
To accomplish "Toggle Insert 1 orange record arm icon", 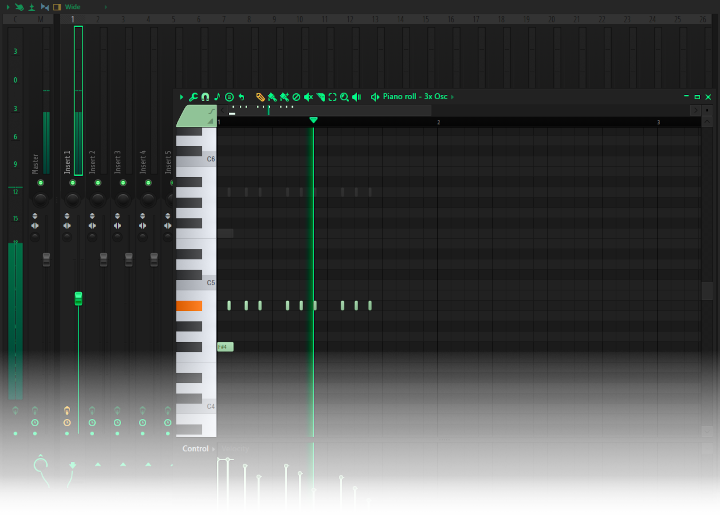I will [x=67, y=410].
